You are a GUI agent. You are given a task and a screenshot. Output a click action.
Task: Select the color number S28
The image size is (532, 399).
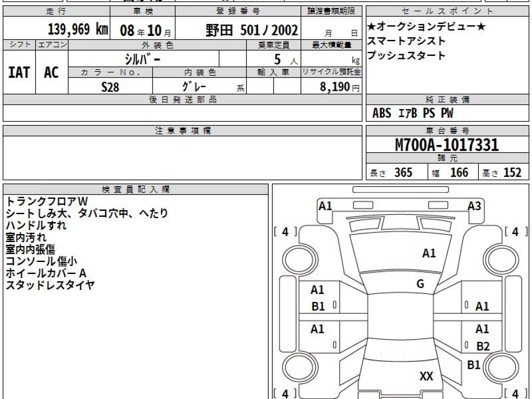110,87
